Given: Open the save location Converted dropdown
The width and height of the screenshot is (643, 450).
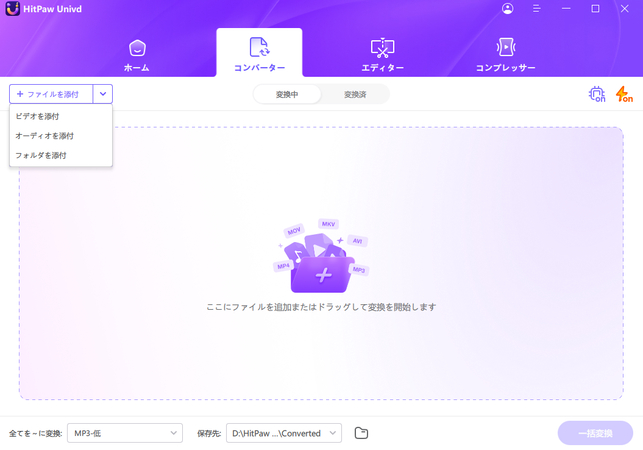Looking at the screenshot, I should [284, 433].
